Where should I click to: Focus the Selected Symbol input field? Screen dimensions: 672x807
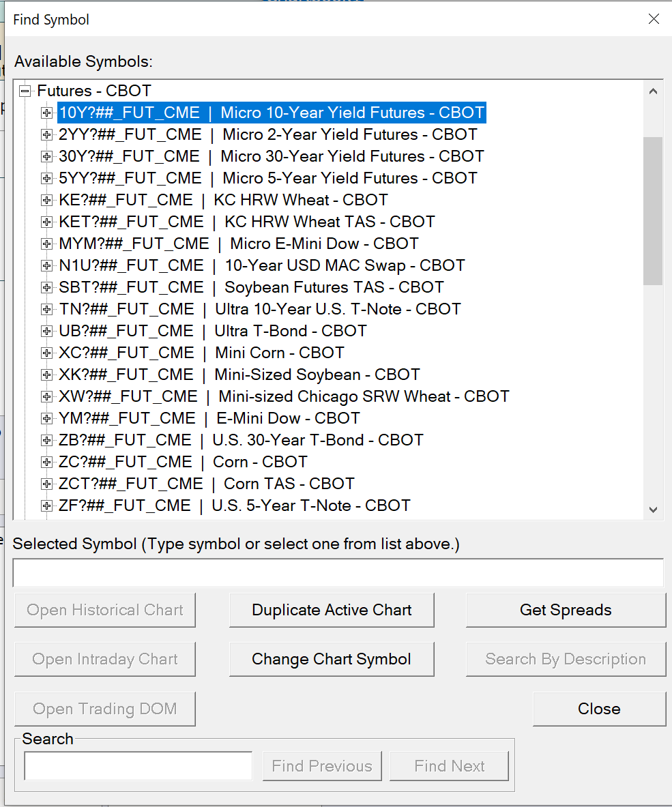pyautogui.click(x=338, y=573)
